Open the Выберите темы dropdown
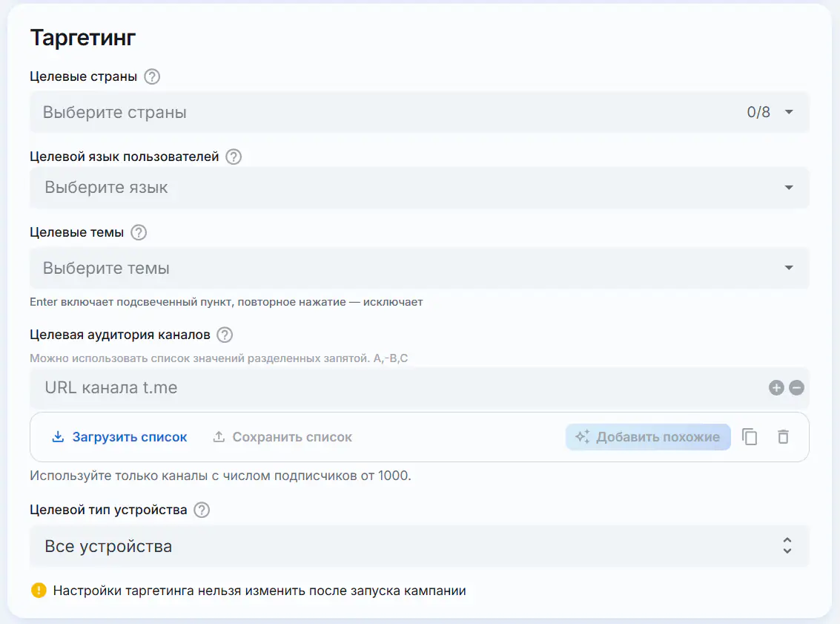 [x=419, y=268]
